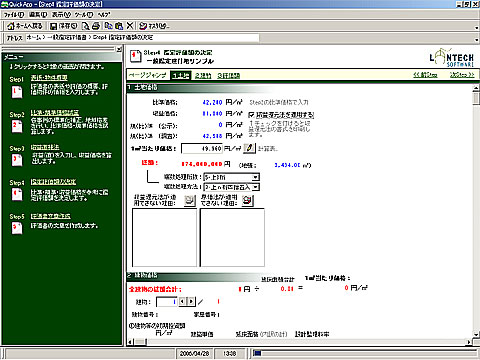Open the Step2 比準・規準価格 link in the menu
The height and width of the screenshot is (360, 480).
(55, 112)
